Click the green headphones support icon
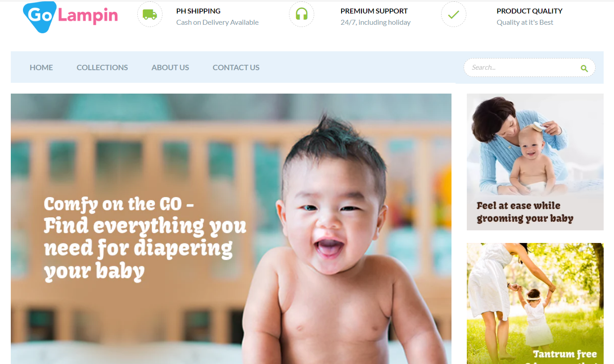Viewport: 614px width, 364px height. (302, 14)
